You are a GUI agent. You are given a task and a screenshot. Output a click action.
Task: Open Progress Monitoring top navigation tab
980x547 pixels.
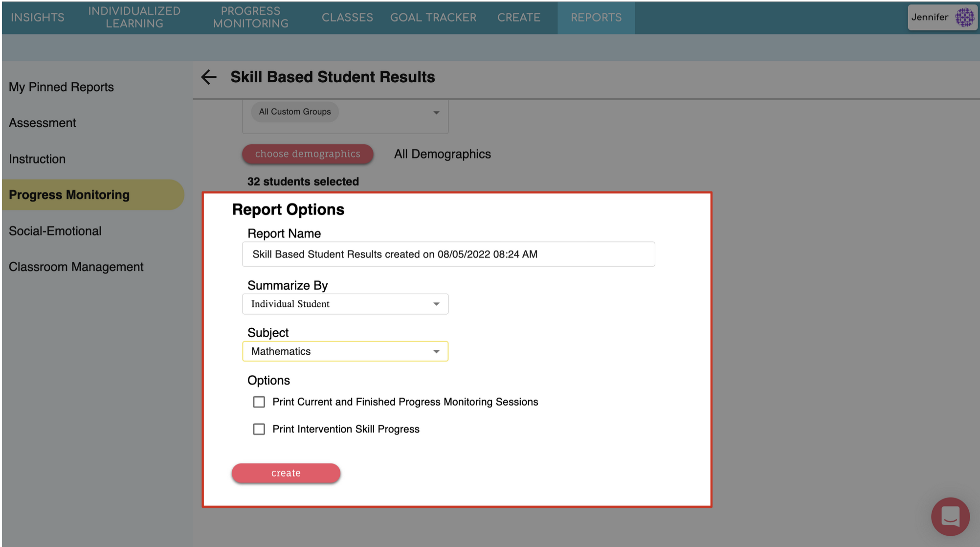[250, 18]
